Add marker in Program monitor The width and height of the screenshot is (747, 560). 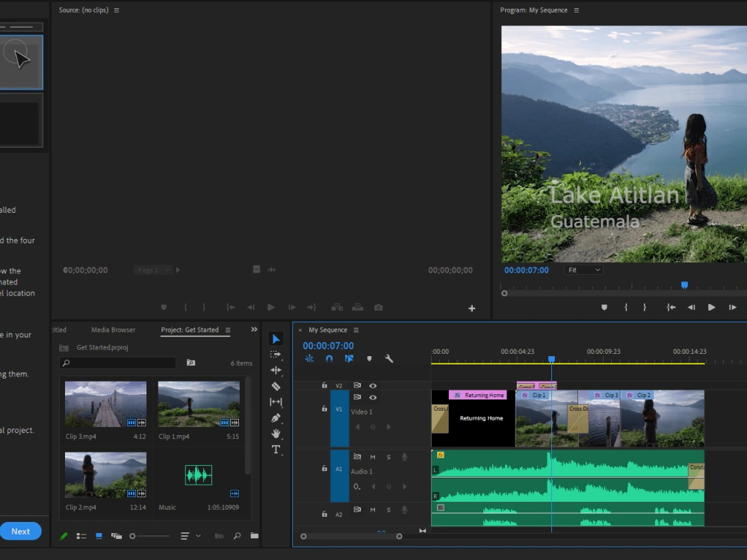point(604,308)
